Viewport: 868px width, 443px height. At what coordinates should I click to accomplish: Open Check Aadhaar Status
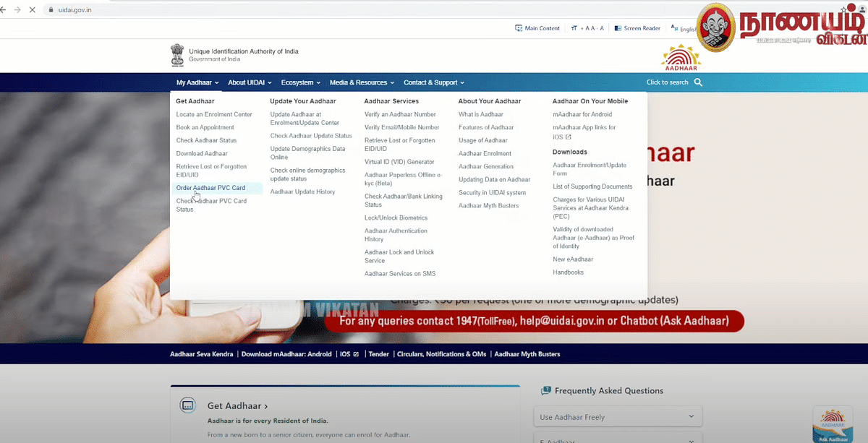[x=206, y=140]
